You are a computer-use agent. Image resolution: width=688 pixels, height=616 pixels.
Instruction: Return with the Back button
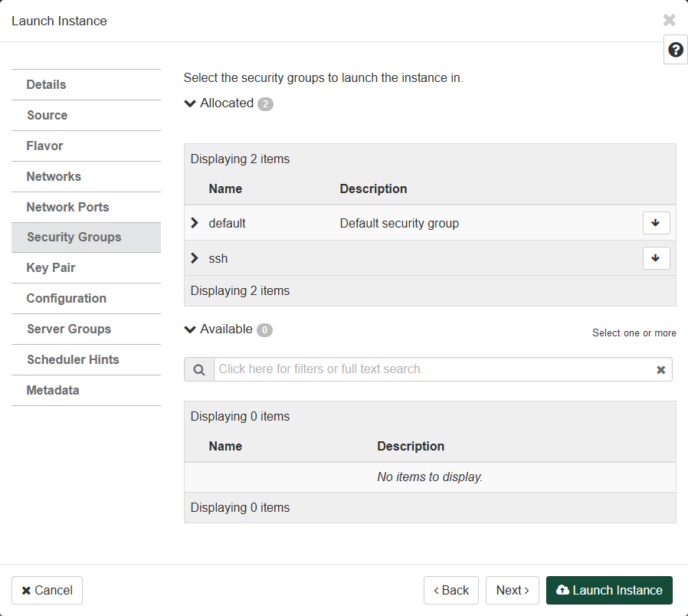coord(450,590)
